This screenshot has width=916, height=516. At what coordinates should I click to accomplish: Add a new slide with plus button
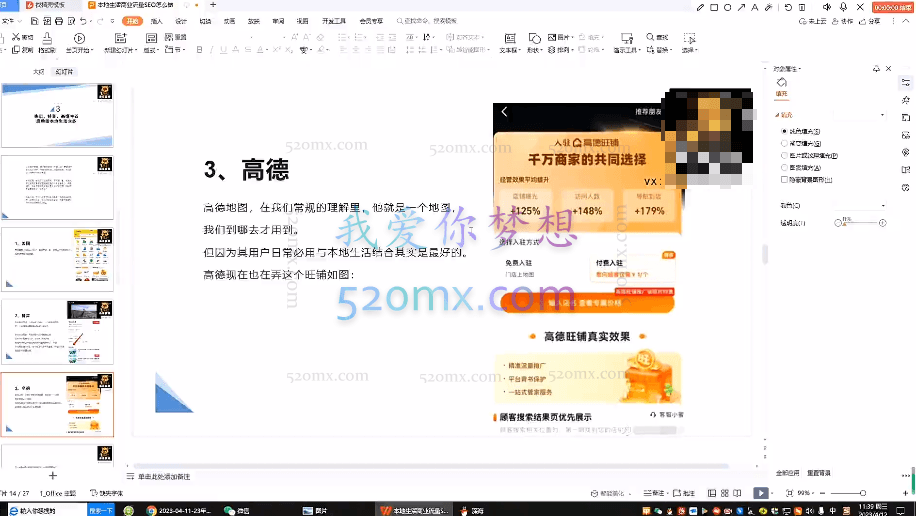pos(53,476)
